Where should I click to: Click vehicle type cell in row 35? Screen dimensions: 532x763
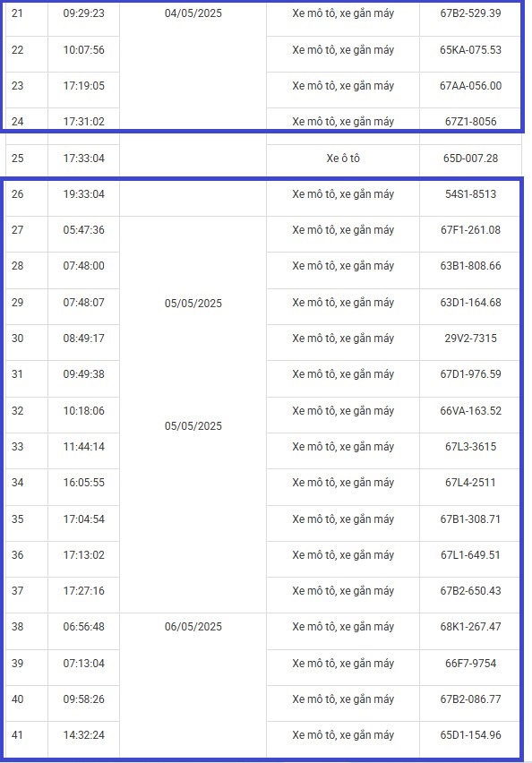click(343, 519)
